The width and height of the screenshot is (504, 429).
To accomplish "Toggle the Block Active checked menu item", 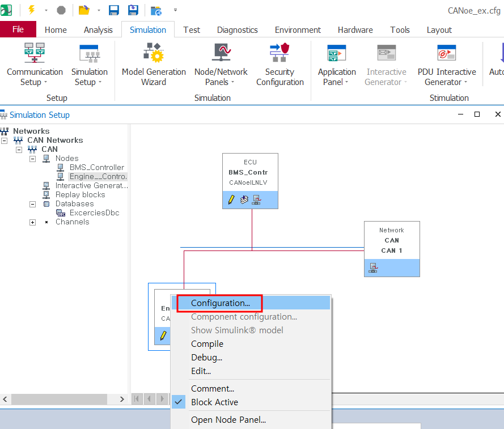I will [251, 402].
